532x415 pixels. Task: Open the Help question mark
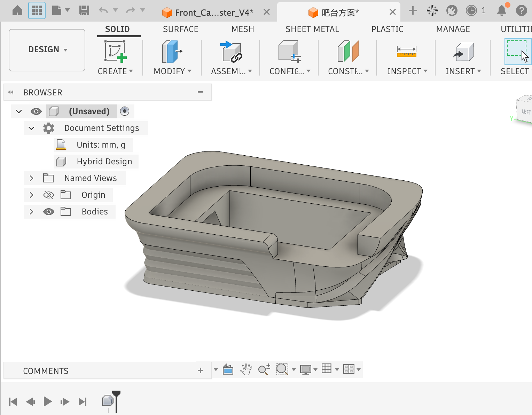coord(521,10)
